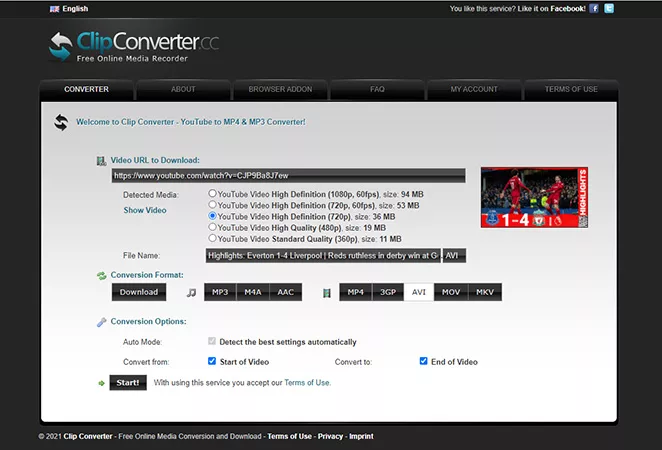Image resolution: width=662 pixels, height=450 pixels.
Task: Open the footer Imprint link
Action: click(361, 436)
